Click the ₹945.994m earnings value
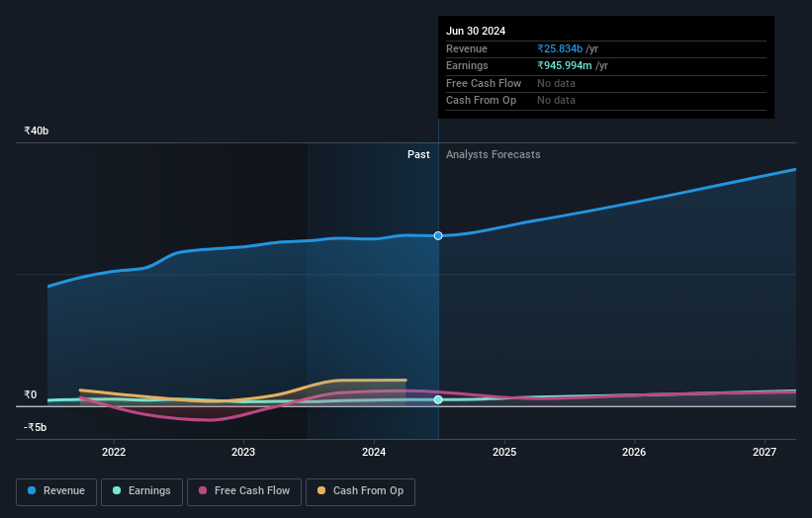The width and height of the screenshot is (812, 518). coord(565,65)
